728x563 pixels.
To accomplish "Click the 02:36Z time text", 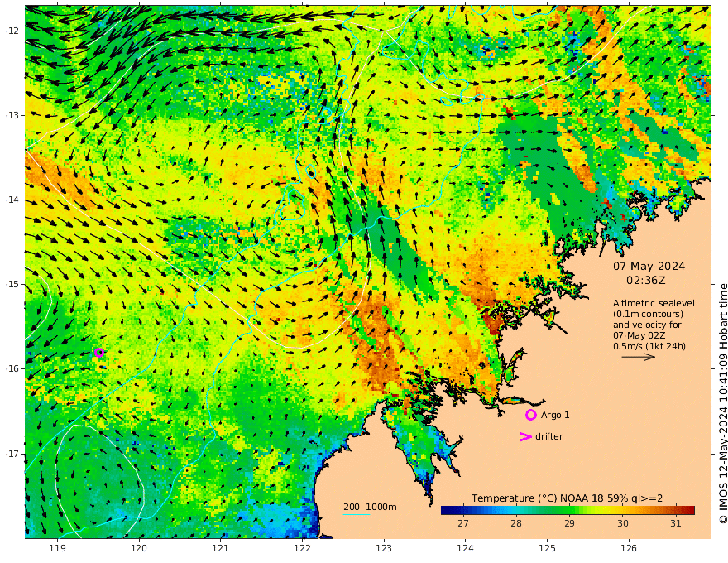I will click(646, 281).
